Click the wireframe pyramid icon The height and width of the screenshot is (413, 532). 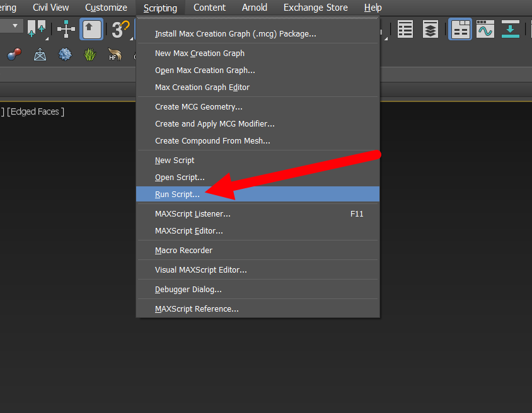pos(40,54)
